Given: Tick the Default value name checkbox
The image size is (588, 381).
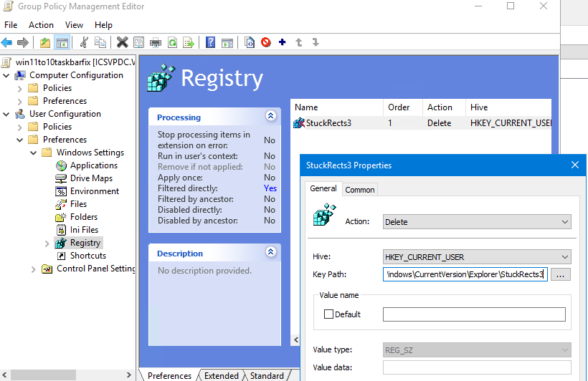Looking at the screenshot, I should click(x=328, y=314).
